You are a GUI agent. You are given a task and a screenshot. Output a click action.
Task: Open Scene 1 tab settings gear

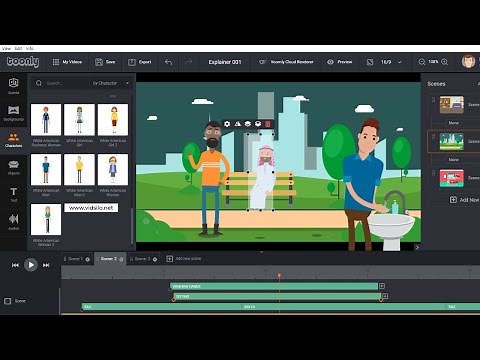pos(88,259)
